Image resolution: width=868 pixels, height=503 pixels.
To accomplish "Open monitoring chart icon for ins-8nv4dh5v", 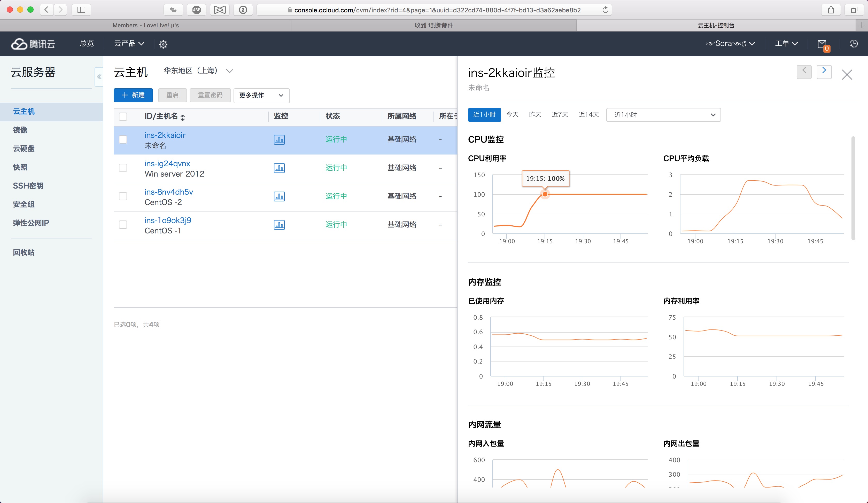I will tap(279, 196).
